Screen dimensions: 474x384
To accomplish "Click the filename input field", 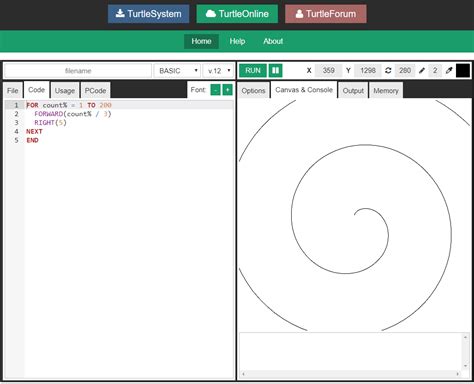I will point(78,71).
